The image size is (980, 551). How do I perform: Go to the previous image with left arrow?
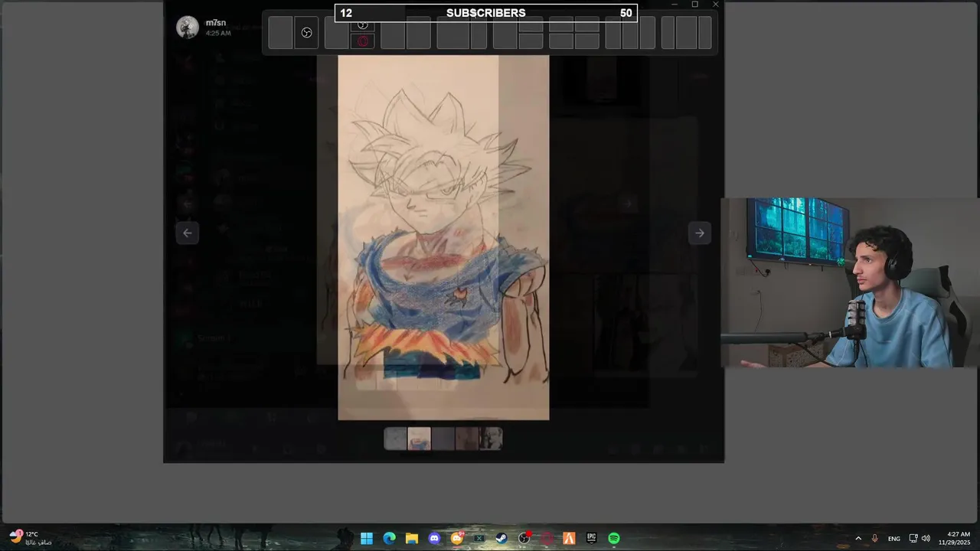(x=188, y=233)
